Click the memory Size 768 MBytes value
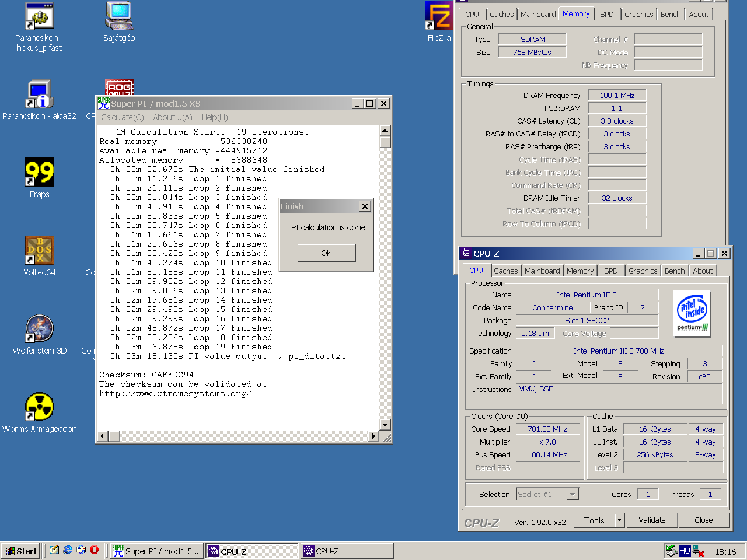 [532, 52]
